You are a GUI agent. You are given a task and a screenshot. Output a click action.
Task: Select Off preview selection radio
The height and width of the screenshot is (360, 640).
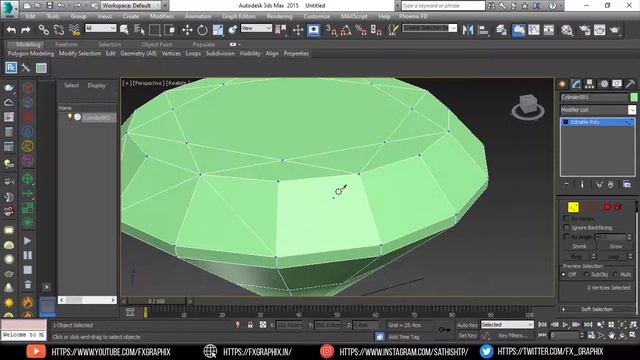tap(564, 275)
